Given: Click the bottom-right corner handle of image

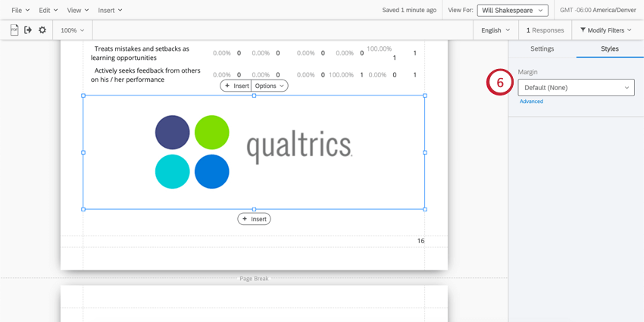Looking at the screenshot, I should (425, 209).
